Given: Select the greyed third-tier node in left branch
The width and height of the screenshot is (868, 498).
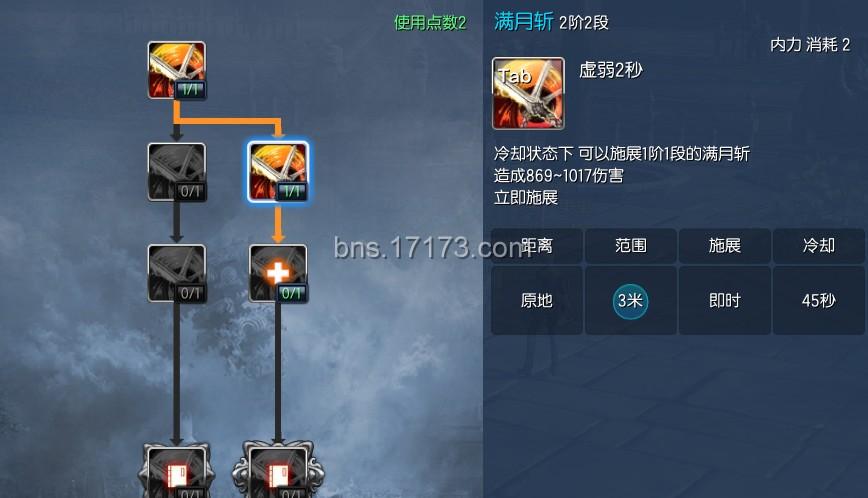Looking at the screenshot, I should tap(177, 273).
